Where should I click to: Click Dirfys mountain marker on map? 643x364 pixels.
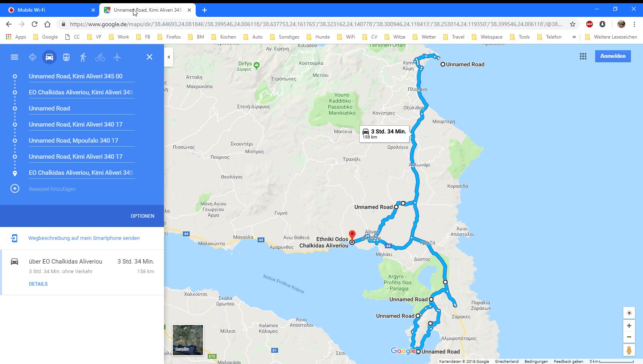tap(257, 65)
